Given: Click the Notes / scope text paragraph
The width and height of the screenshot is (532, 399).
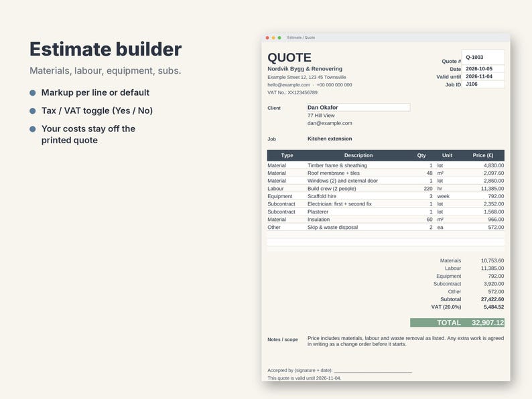Looking at the screenshot, I should tap(405, 341).
